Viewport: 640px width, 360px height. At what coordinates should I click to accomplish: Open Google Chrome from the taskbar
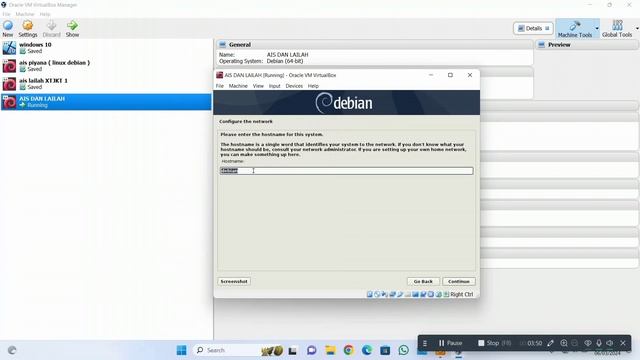click(x=349, y=350)
